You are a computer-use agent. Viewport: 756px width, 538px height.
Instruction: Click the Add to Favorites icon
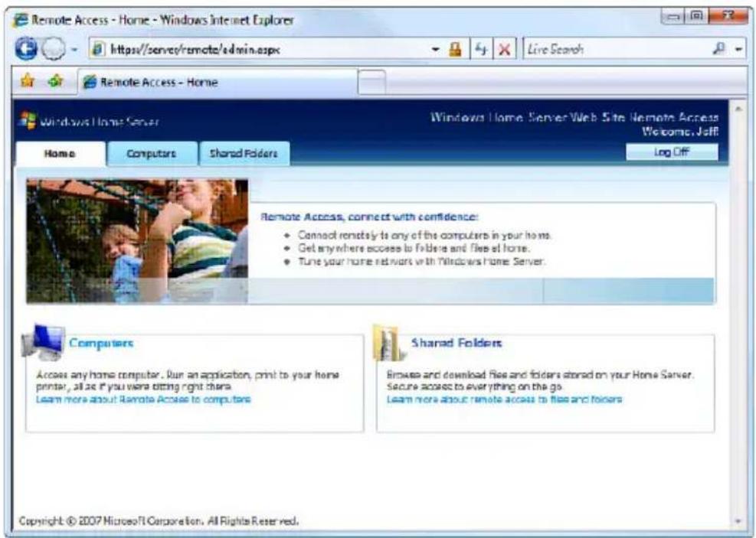56,81
